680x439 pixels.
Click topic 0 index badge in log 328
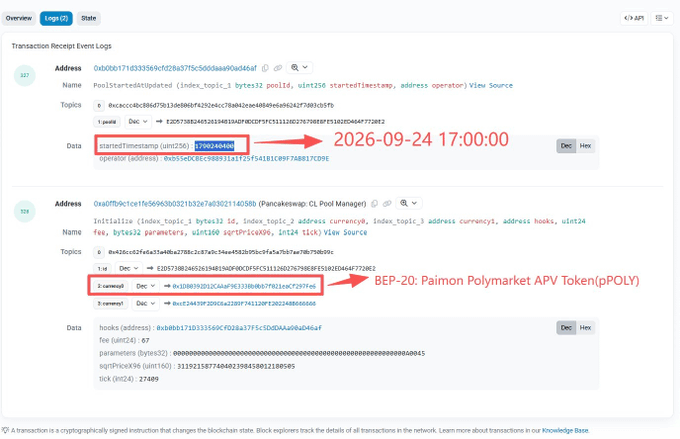pyautogui.click(x=99, y=252)
